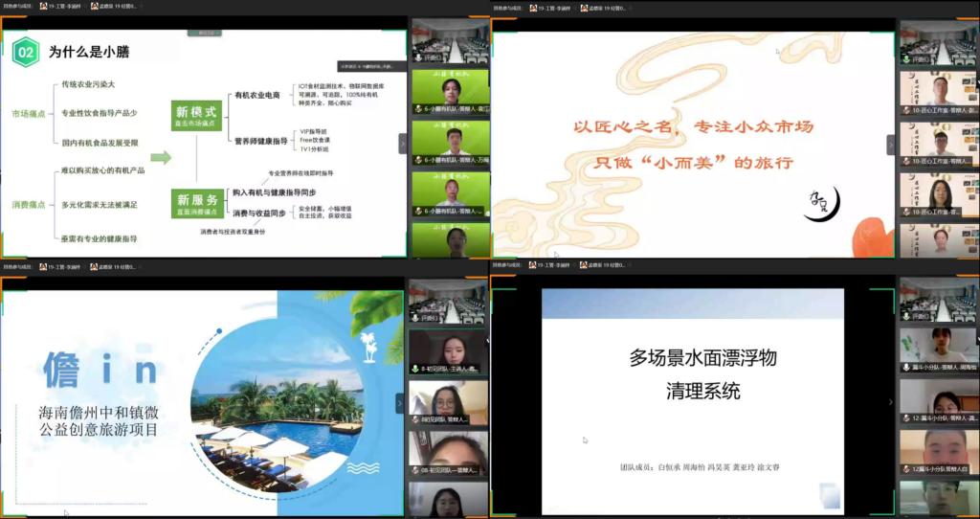The width and height of the screenshot is (980, 519).
Task: Hide the video strip beside the 儋in slide
Action: tap(401, 403)
